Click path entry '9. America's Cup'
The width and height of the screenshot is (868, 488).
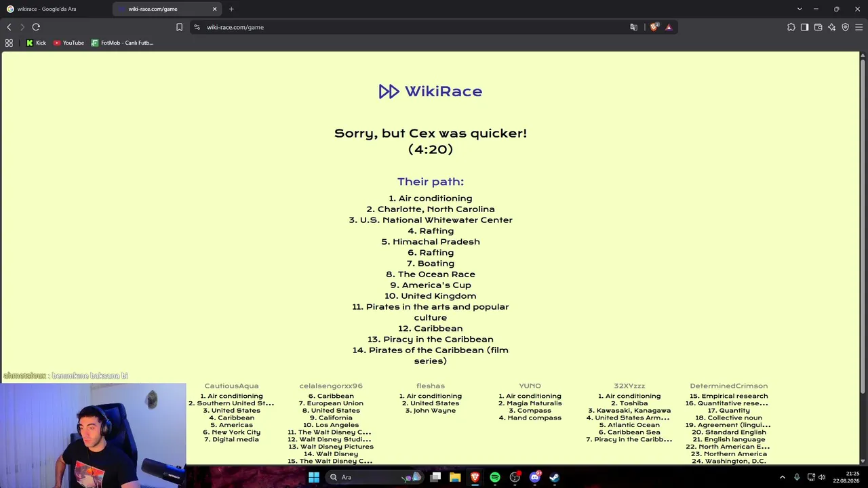431,285
